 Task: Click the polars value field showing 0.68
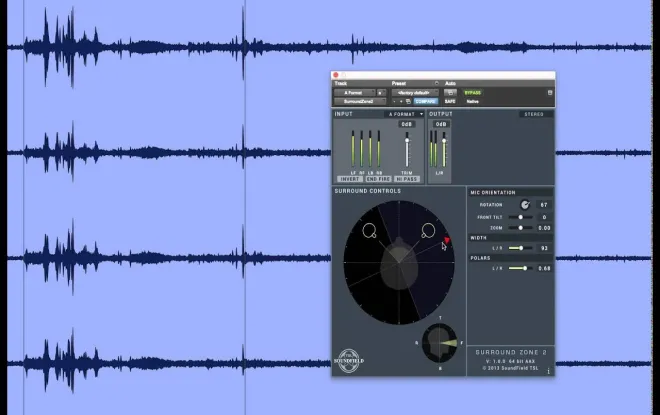[544, 268]
